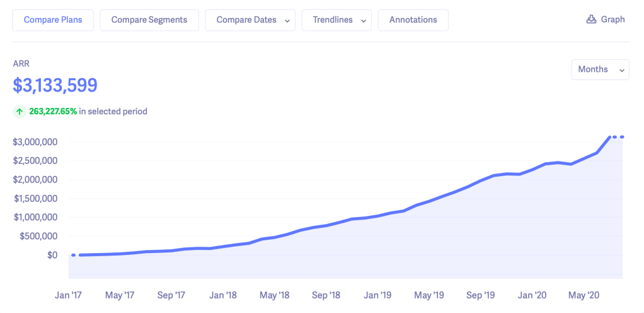The height and width of the screenshot is (313, 644).
Task: Click the $3,000,000 y-axis label
Action: pyautogui.click(x=35, y=142)
